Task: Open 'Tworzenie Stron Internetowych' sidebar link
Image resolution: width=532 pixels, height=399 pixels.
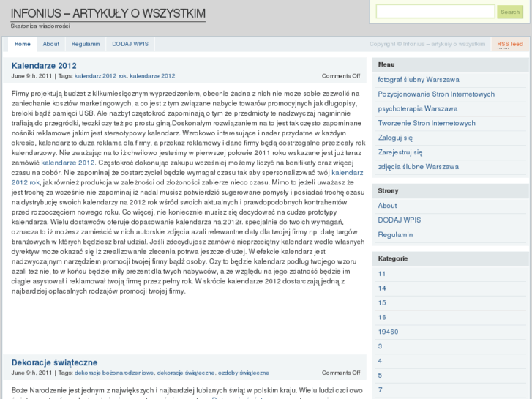Action: (x=427, y=123)
